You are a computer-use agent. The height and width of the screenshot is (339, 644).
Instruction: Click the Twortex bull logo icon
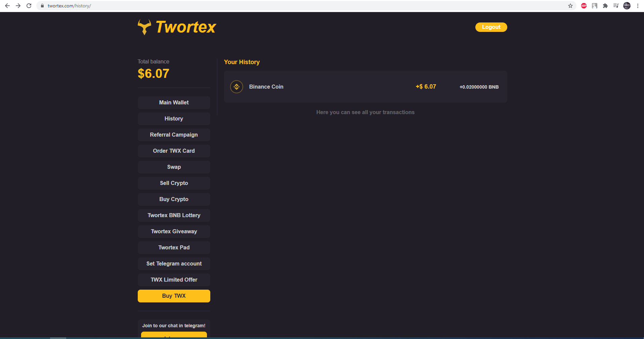pyautogui.click(x=144, y=27)
